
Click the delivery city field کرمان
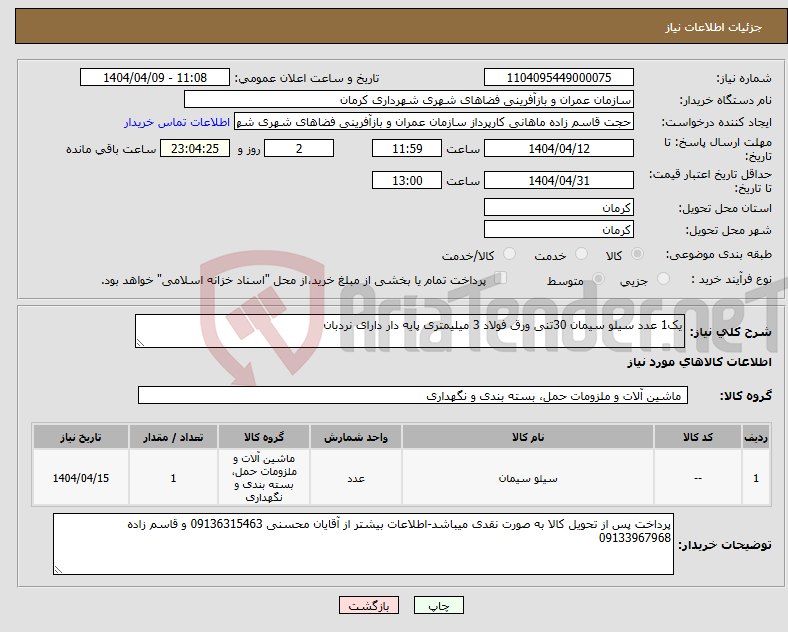pos(559,230)
